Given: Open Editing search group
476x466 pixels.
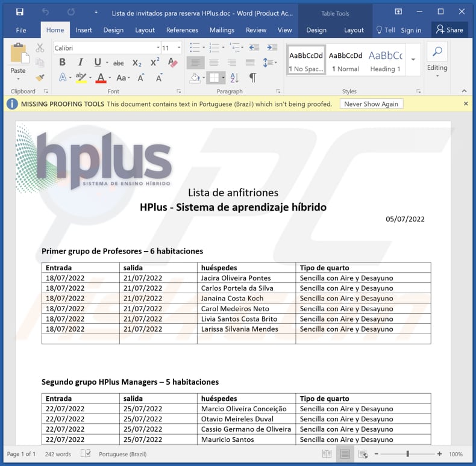Looking at the screenshot, I should [x=437, y=60].
